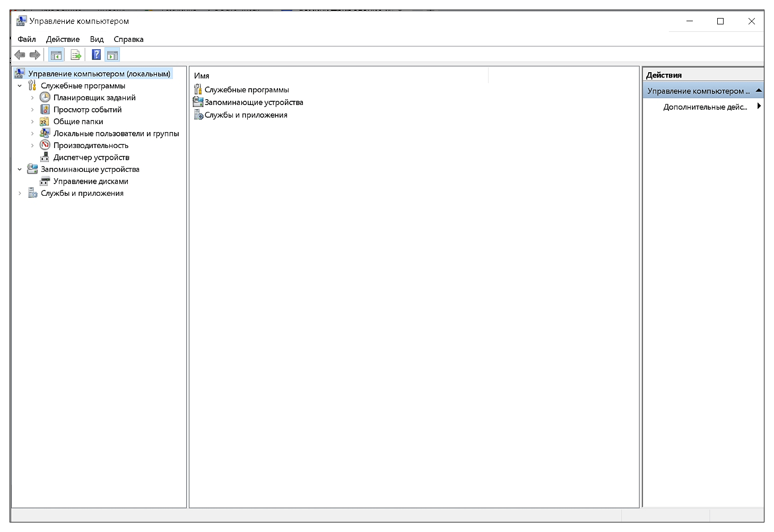Screen dimensions: 774x532
Task: Select Службы и приложения label in the tree
Action: click(x=82, y=193)
